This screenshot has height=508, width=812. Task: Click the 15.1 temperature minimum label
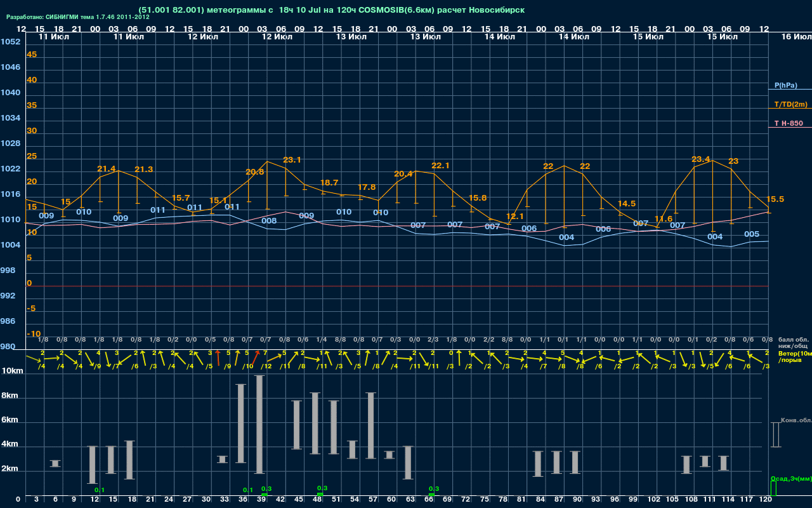click(218, 201)
